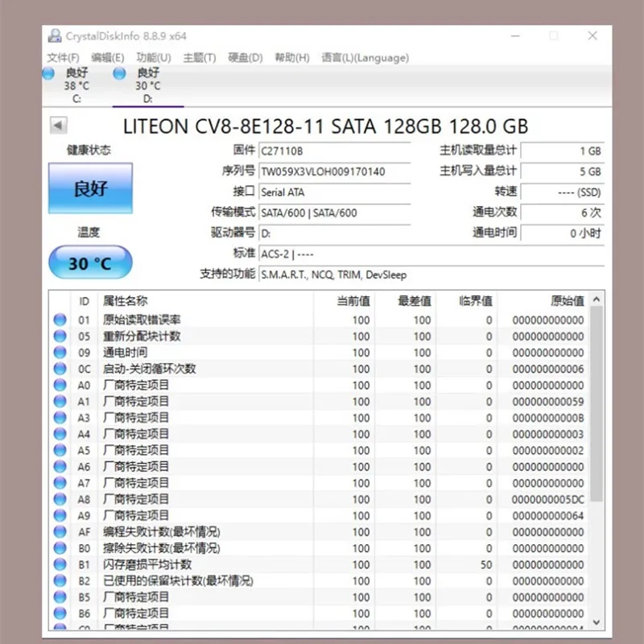This screenshot has width=644, height=644.
Task: Open the 帮助(H) menu for support
Action: coord(291,57)
